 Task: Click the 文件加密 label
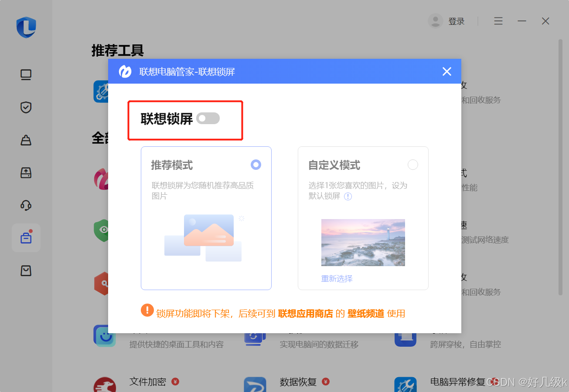(148, 382)
